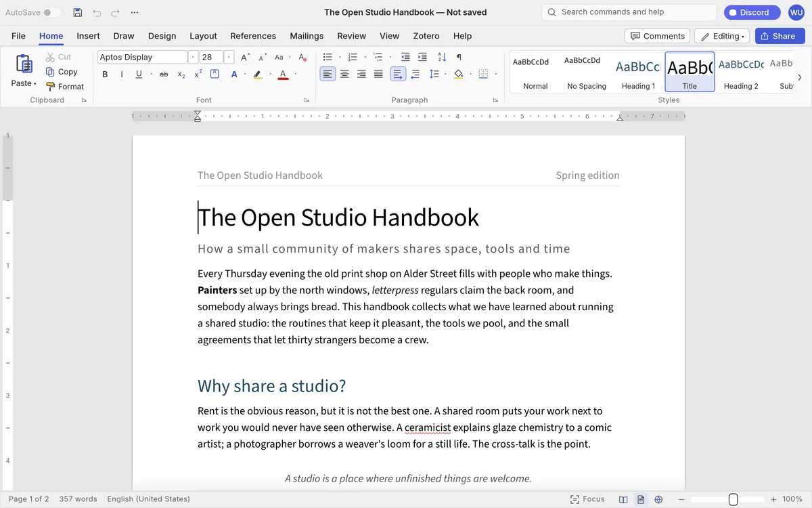Decrease font size with shrink font icon
The width and height of the screenshot is (812, 508).
[262, 57]
